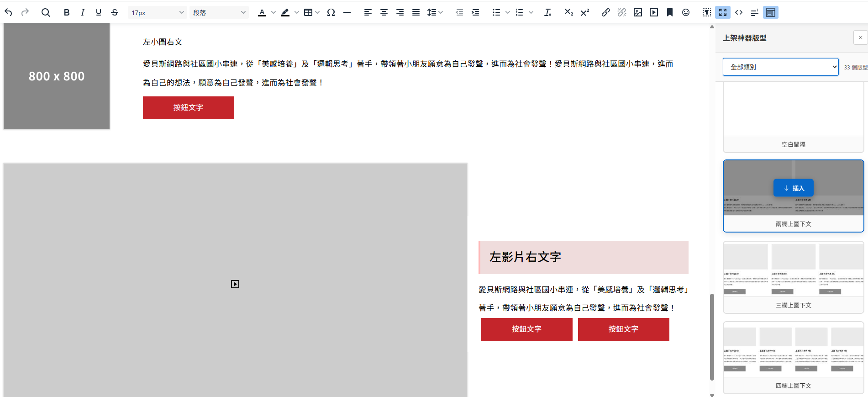Redo the last undone edit
Viewport: 868px width, 397px height.
pyautogui.click(x=25, y=12)
